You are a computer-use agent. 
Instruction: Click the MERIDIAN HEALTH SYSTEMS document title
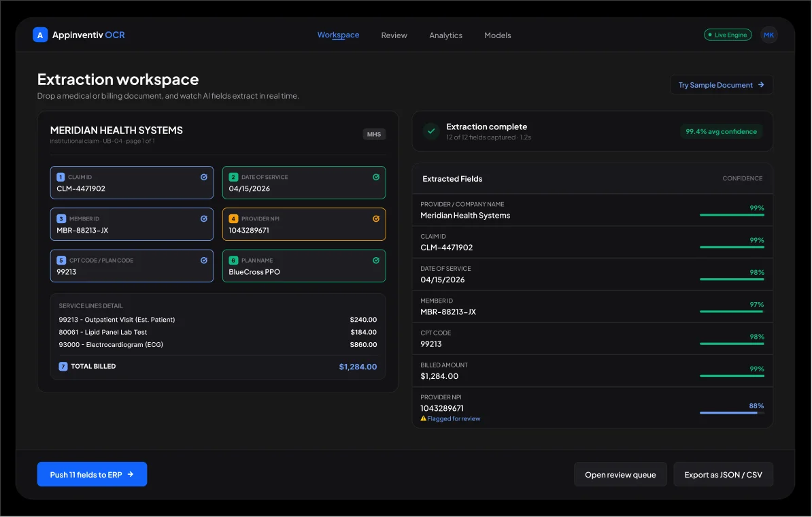point(116,130)
